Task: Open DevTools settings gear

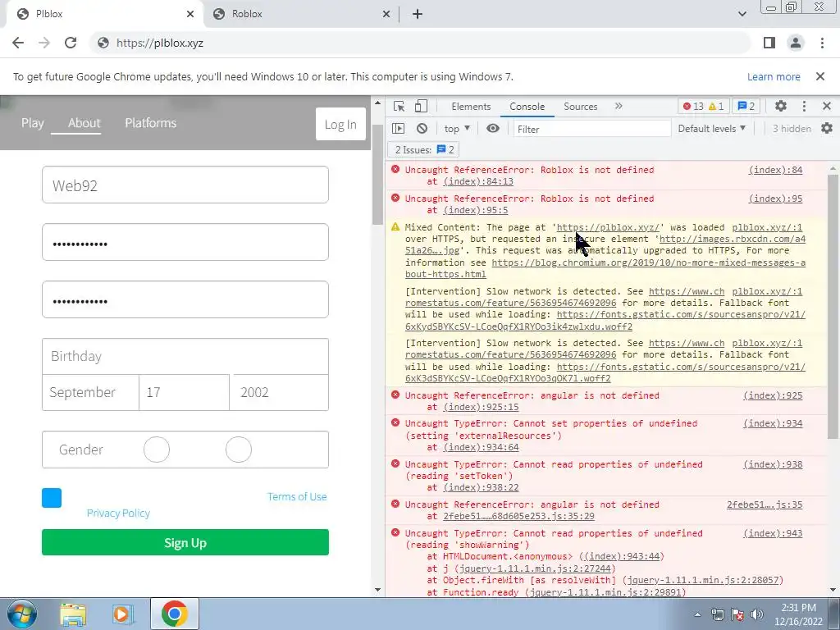Action: [781, 106]
